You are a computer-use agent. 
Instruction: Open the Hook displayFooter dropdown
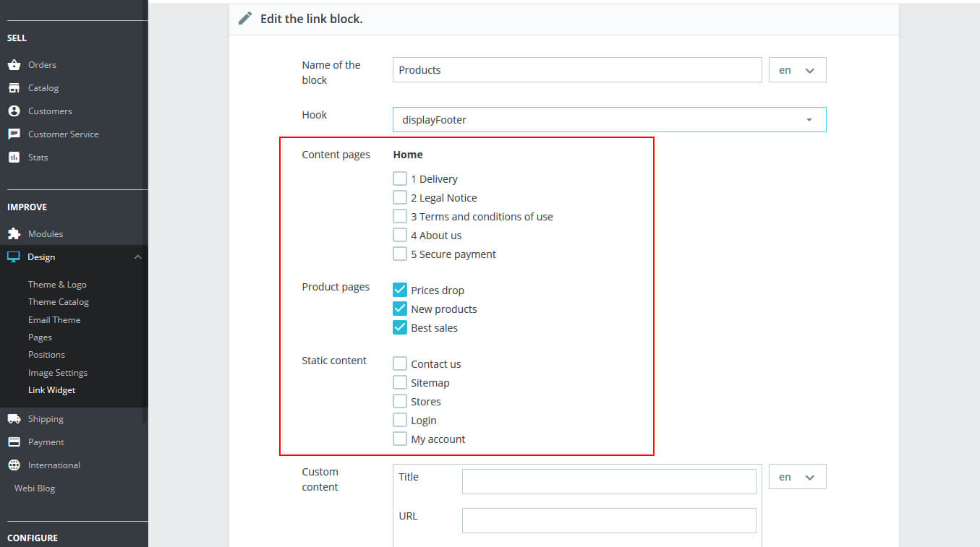(x=608, y=119)
